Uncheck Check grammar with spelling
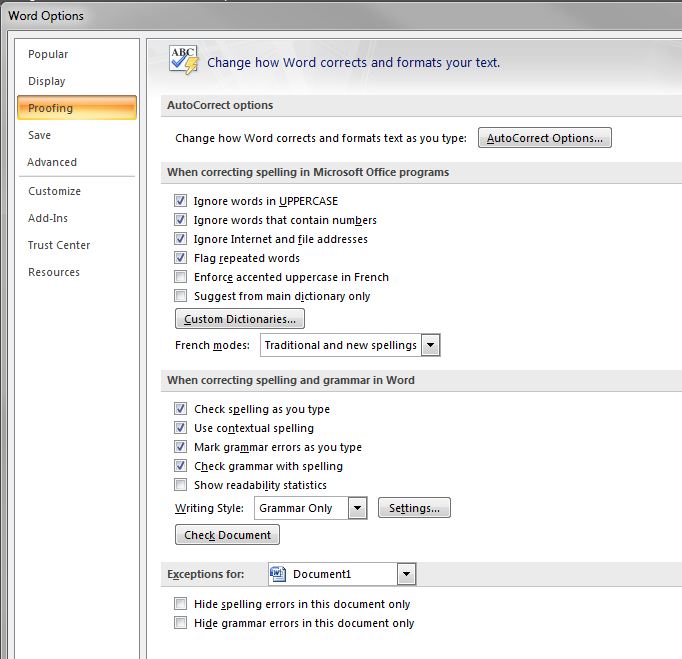 point(181,466)
